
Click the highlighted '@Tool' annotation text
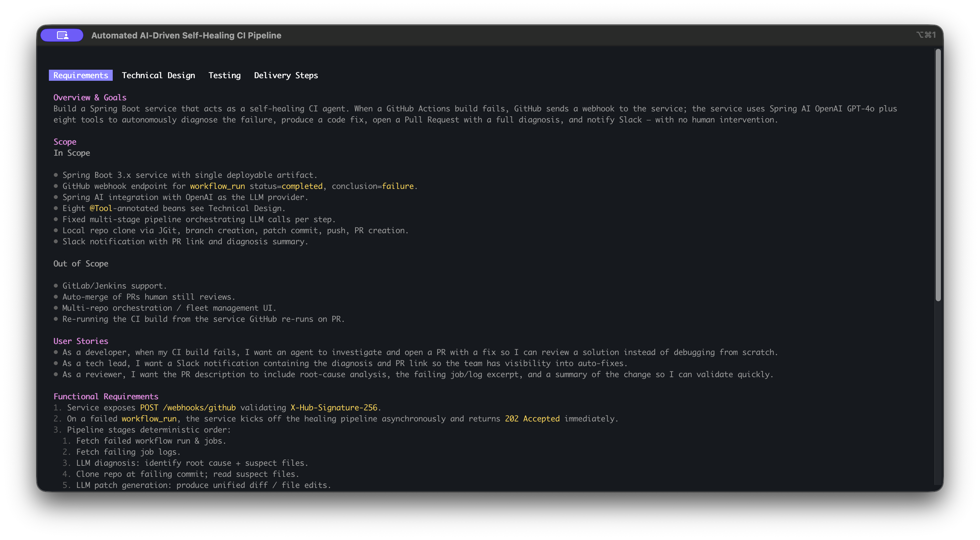[101, 208]
